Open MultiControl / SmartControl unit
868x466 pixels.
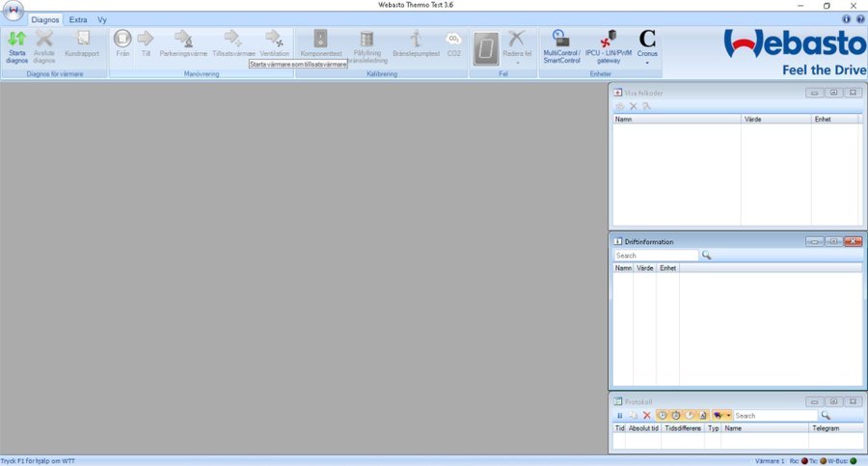(x=561, y=44)
